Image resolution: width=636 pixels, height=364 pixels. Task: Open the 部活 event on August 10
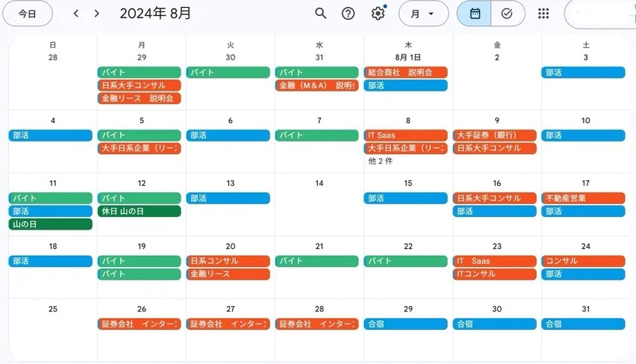pos(584,135)
